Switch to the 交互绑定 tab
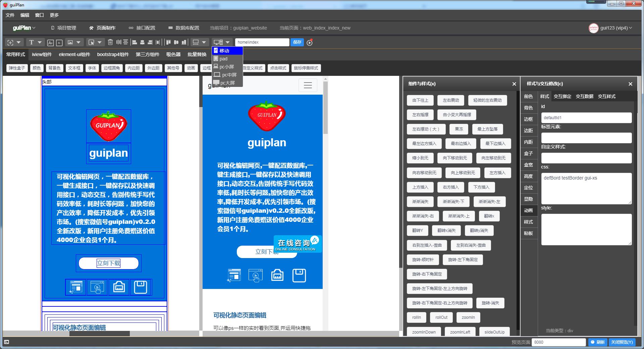 click(x=562, y=96)
